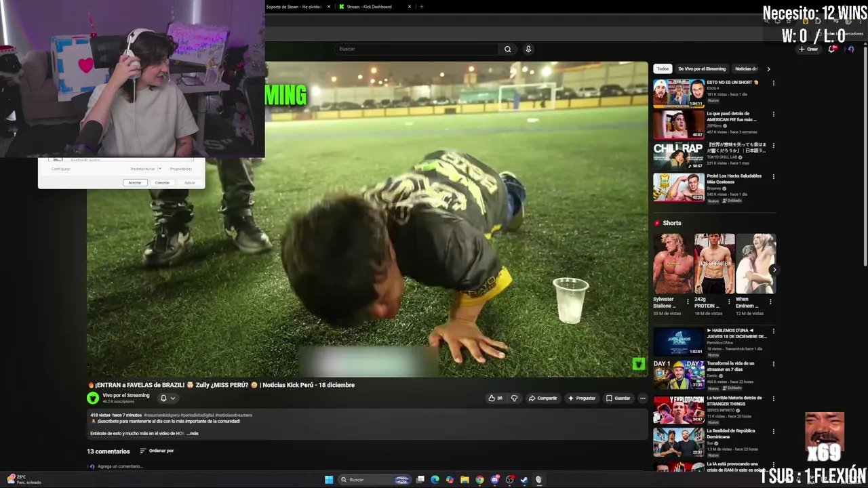Open ESTO NO ES UN SHORT thumbnail
Screen dimensions: 868x488
[679, 94]
